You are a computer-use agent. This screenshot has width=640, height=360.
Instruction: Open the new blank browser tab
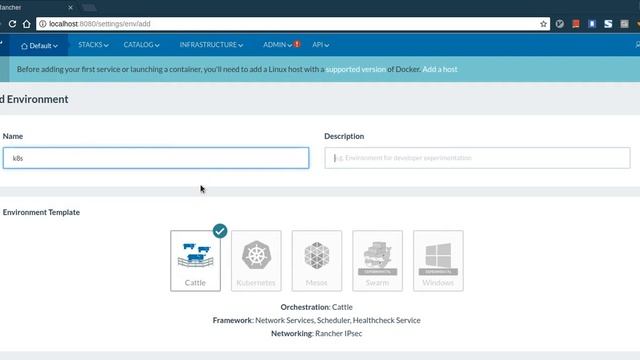[x=89, y=7]
